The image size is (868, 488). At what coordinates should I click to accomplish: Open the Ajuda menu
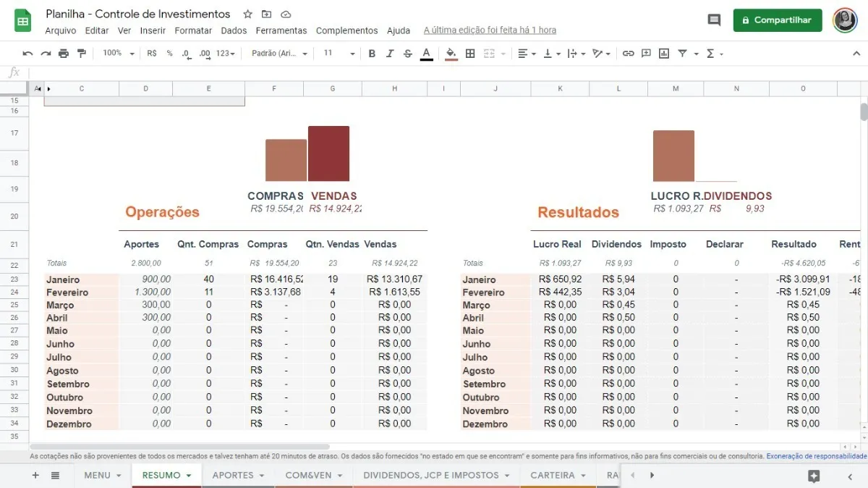tap(399, 30)
